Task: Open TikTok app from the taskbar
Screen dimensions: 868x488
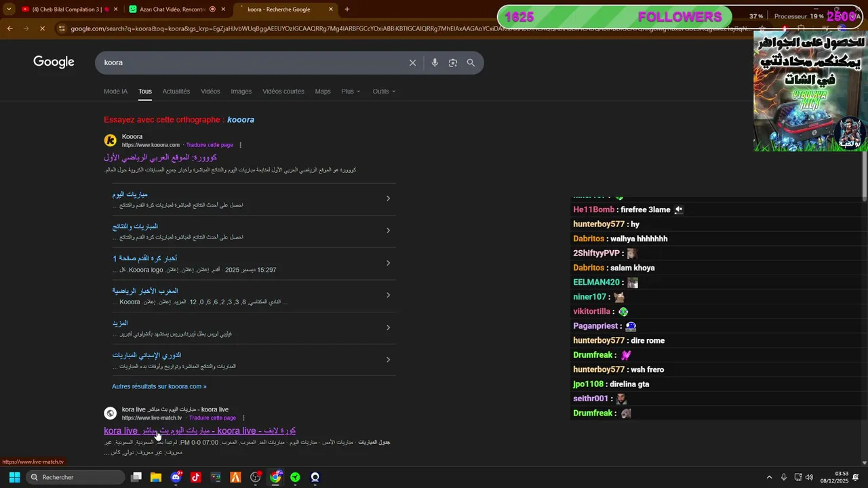Action: (x=196, y=477)
